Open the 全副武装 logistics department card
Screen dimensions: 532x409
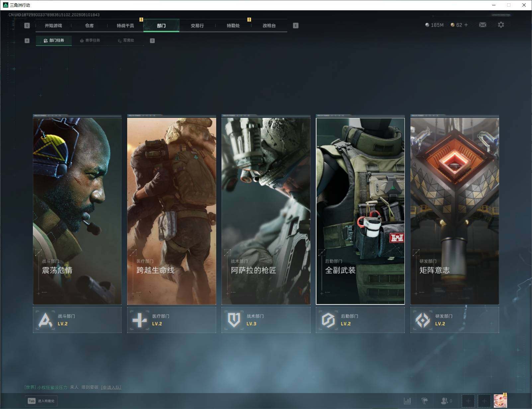click(x=360, y=211)
